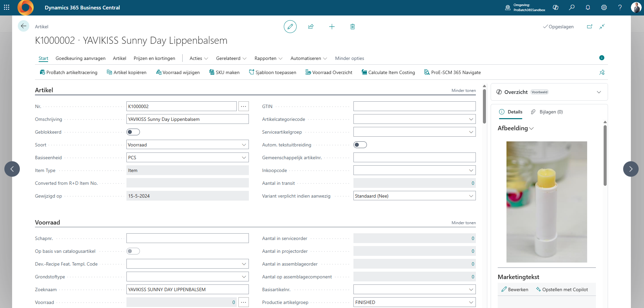Viewport: 644px width, 308px height.
Task: Click Minder opties
Action: [x=349, y=58]
